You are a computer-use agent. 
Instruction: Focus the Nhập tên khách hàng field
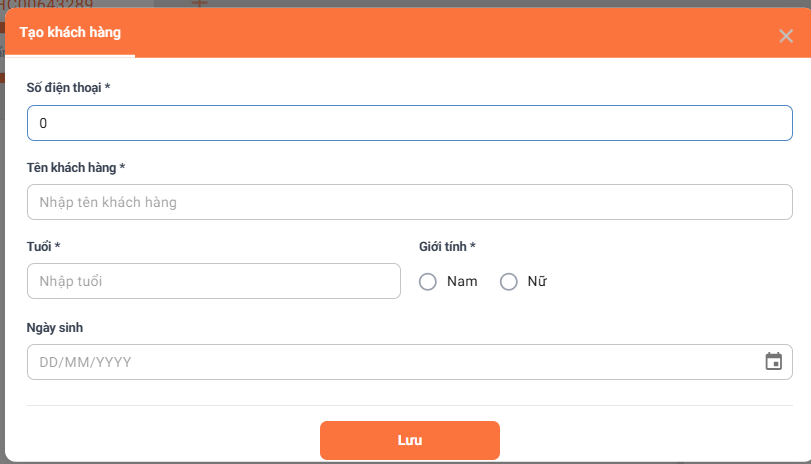tap(410, 203)
